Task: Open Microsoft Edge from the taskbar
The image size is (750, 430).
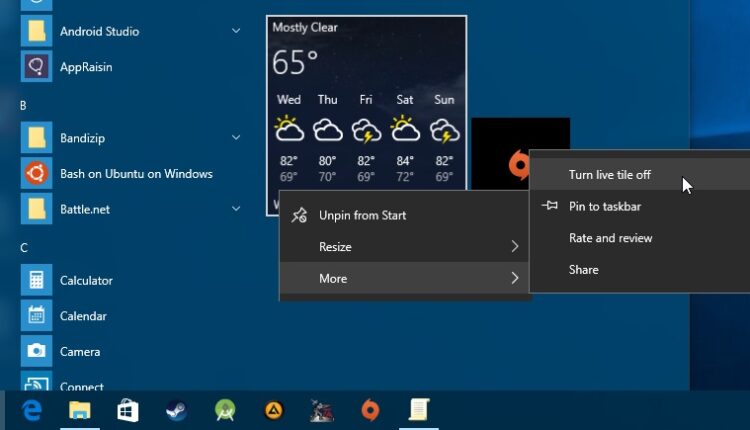Action: [32, 410]
